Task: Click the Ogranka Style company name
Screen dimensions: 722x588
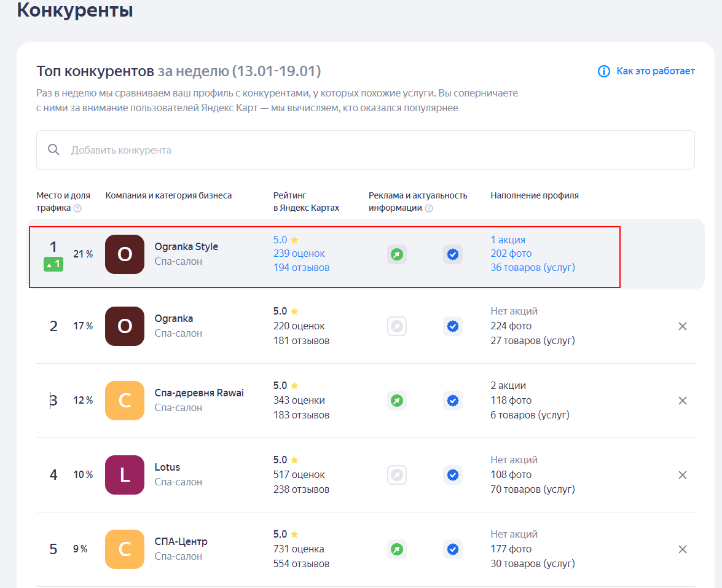Action: click(186, 247)
